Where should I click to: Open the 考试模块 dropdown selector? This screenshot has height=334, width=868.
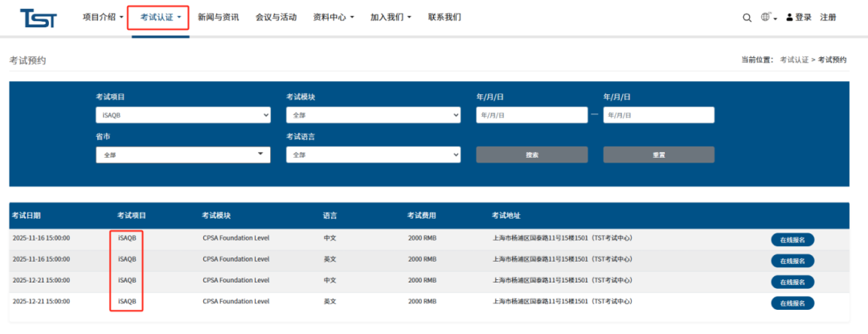point(373,115)
